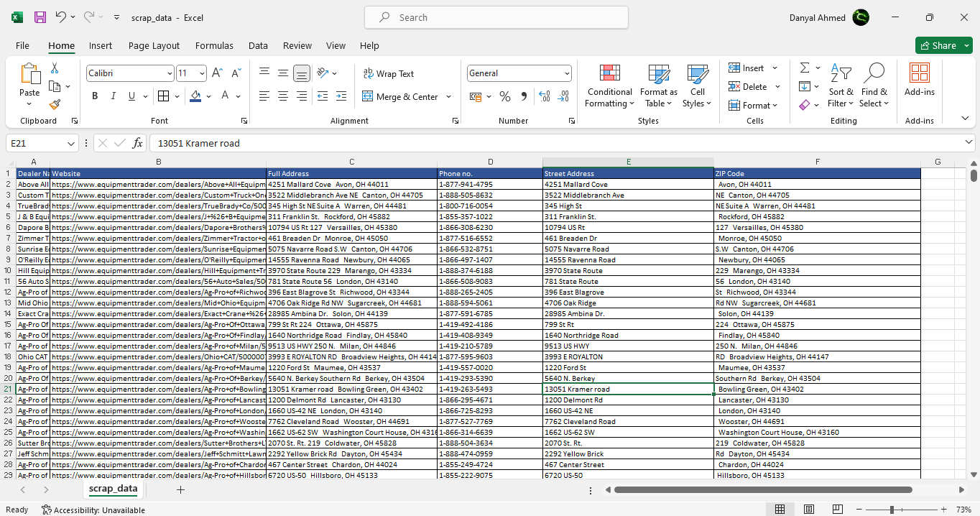Click Insert cells button

(x=747, y=68)
